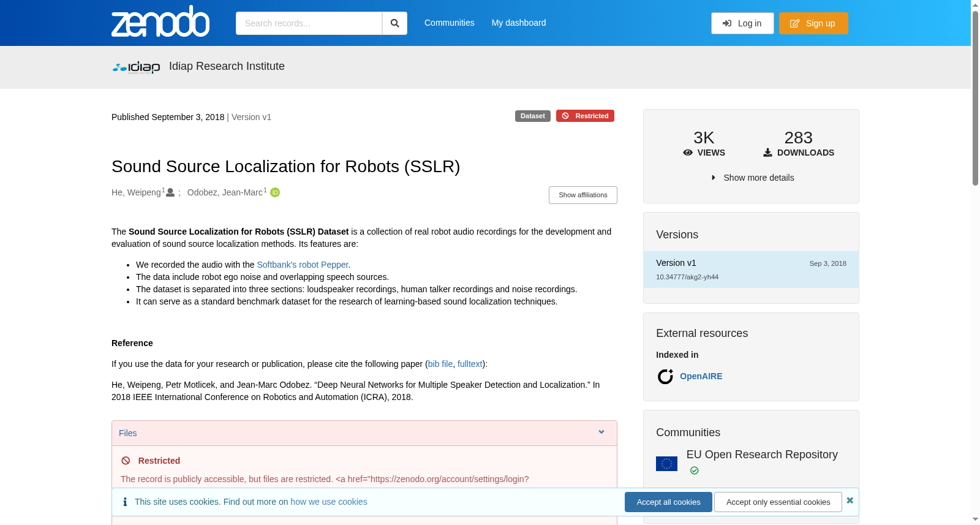
Task: Focus the Search records input field
Action: point(309,23)
